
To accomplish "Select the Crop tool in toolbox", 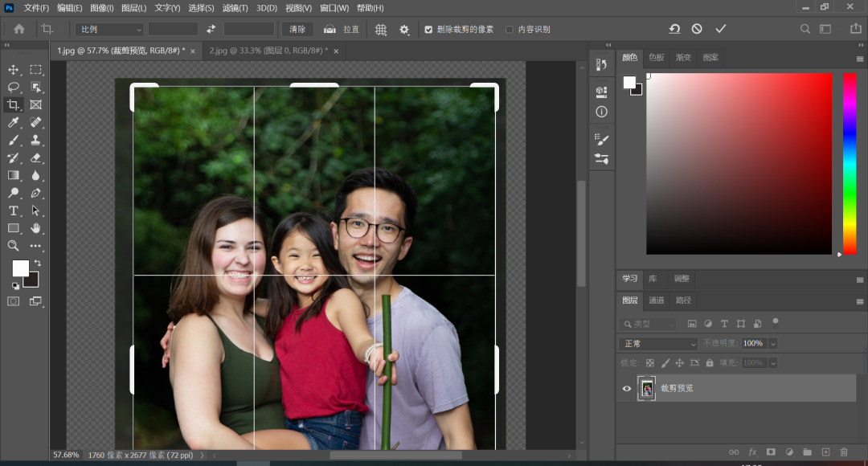I will click(x=14, y=104).
